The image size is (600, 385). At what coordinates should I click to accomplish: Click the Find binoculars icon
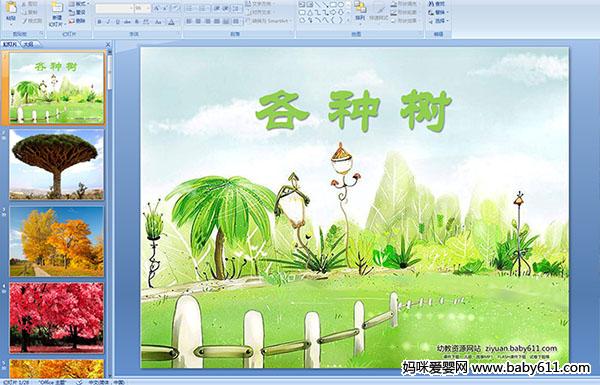(x=431, y=4)
